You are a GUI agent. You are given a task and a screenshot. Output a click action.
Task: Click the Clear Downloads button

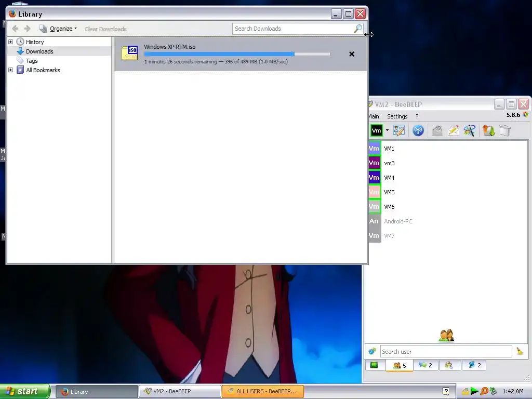tap(105, 29)
